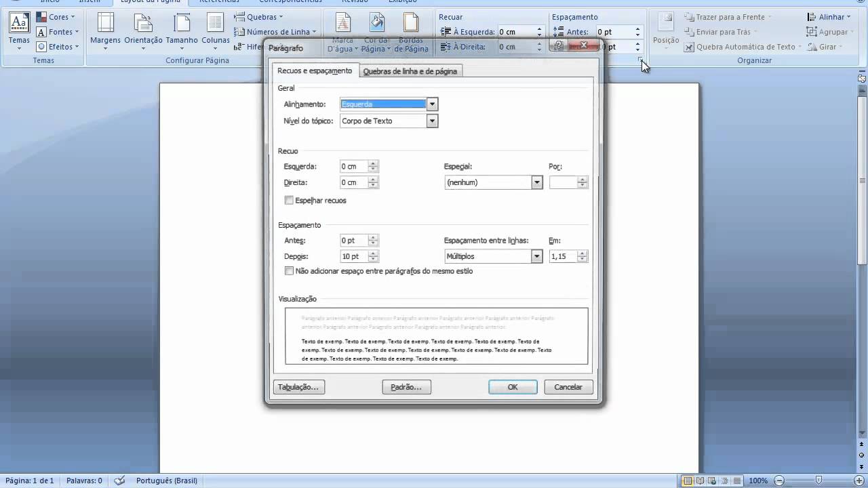
Task: Click the Marca D'água watermark button
Action: [x=343, y=31]
